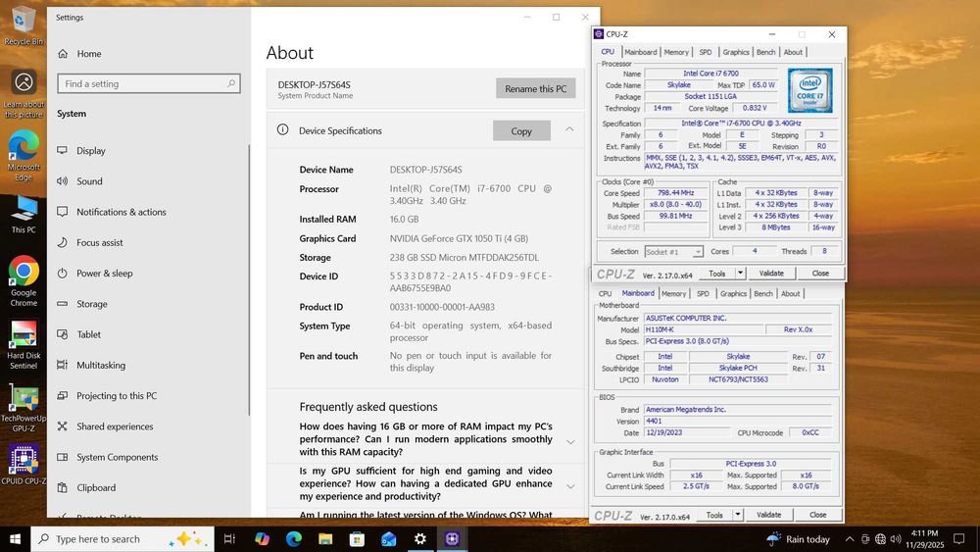Switch to Memory tab in upper CPU-Z

pos(676,52)
